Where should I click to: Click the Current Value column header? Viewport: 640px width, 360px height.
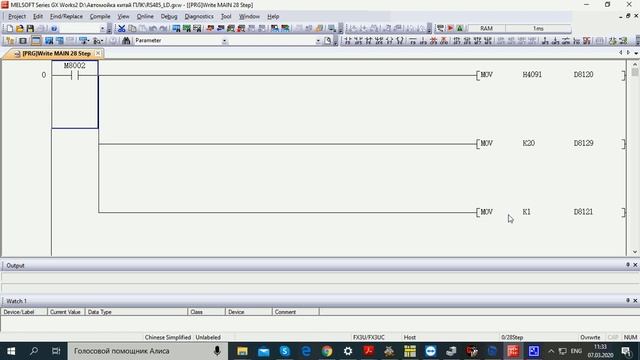pos(66,311)
